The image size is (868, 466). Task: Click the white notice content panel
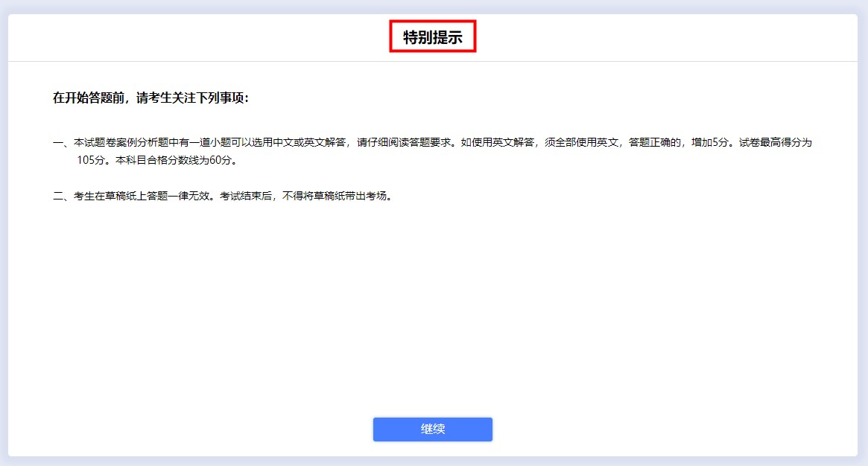coord(432,298)
